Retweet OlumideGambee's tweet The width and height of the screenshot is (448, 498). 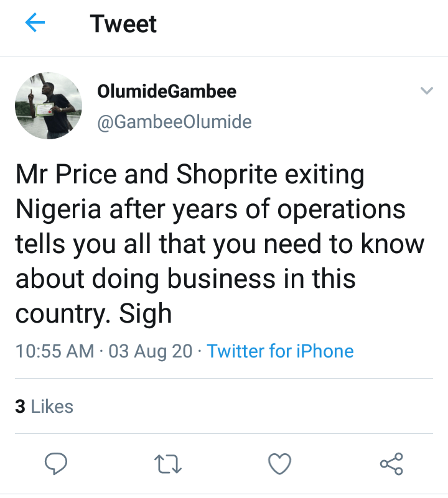(x=167, y=463)
